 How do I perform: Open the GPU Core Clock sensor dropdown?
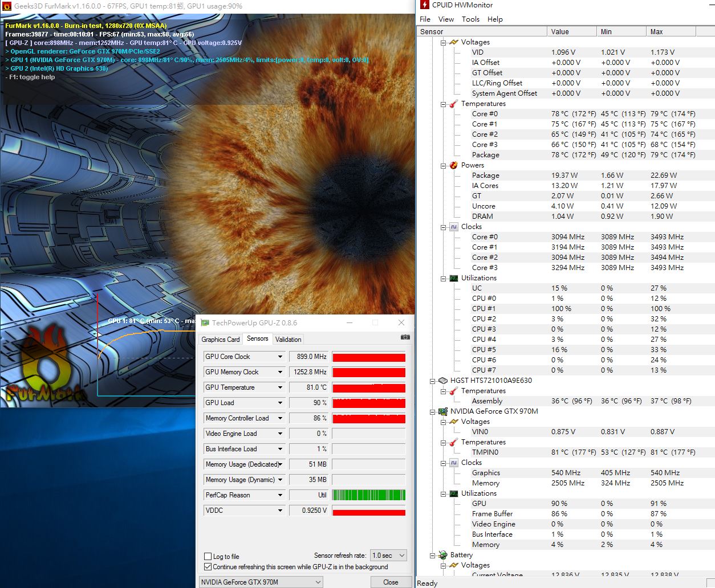pos(280,357)
